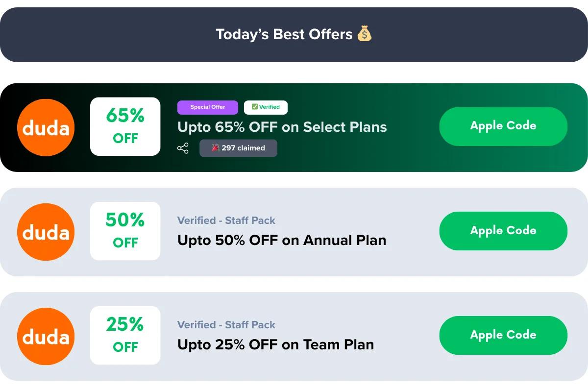Click the Duda logo in Team Plan offer
Image resolution: width=588 pixels, height=392 pixels.
pyautogui.click(x=46, y=337)
